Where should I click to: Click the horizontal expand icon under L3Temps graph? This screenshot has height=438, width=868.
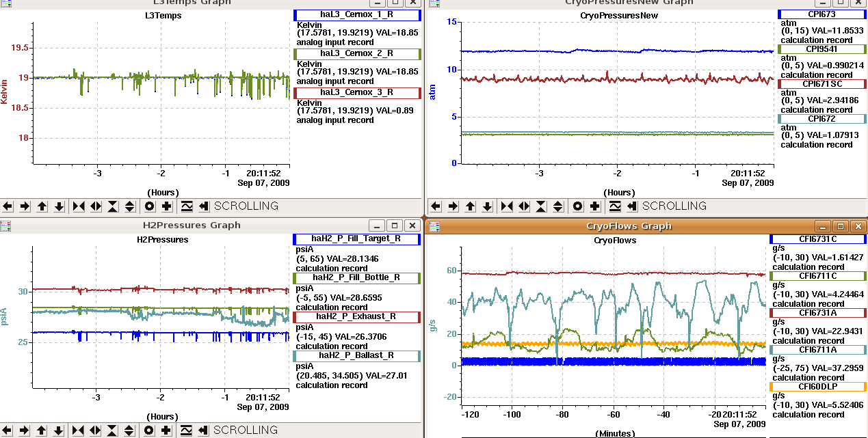click(95, 206)
